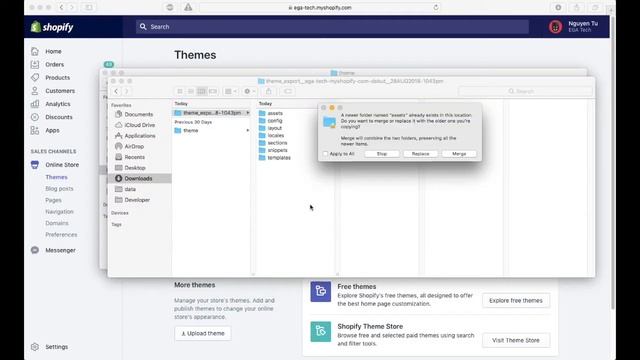This screenshot has width=640, height=360.
Task: Select the sections folder
Action: click(277, 143)
